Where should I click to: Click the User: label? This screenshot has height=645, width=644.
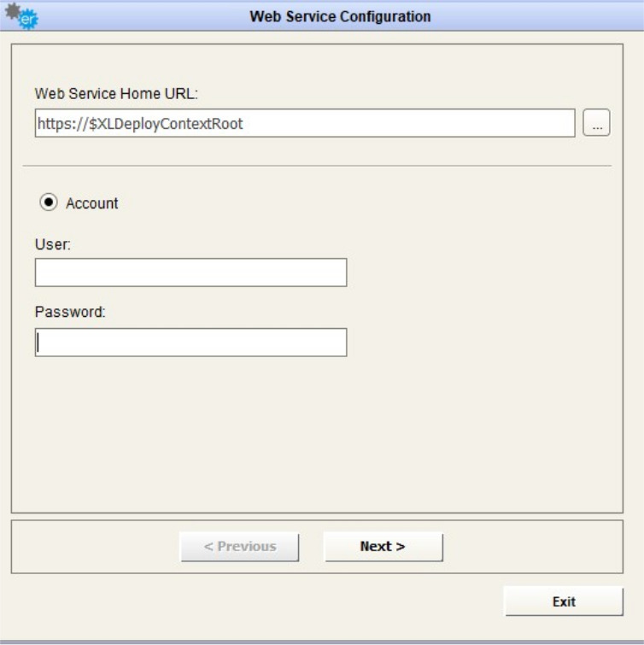tap(53, 243)
